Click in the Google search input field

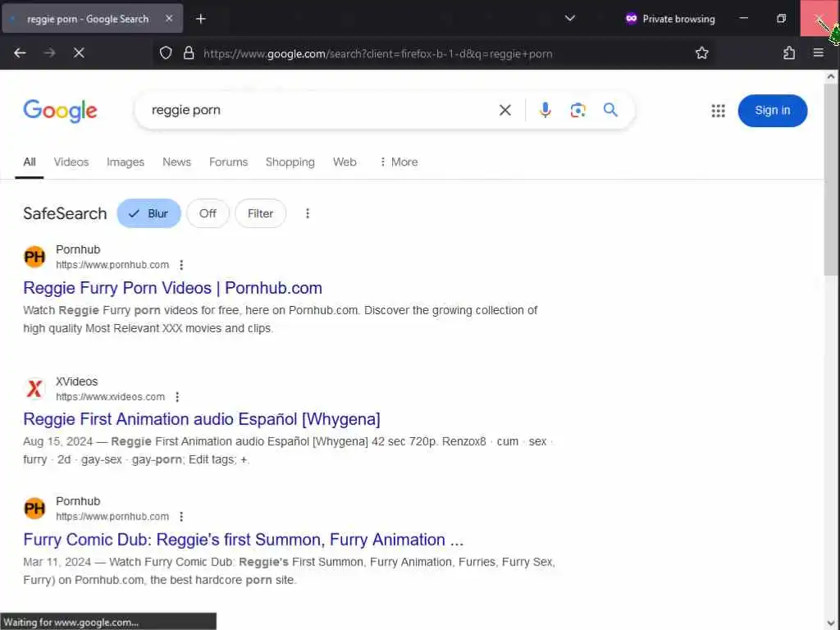[322, 111]
